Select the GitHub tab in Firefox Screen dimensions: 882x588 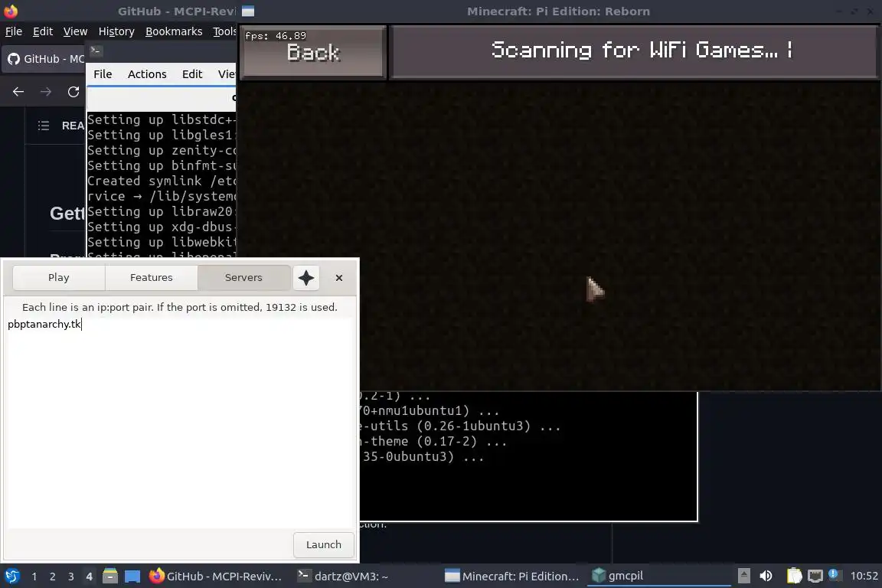45,58
